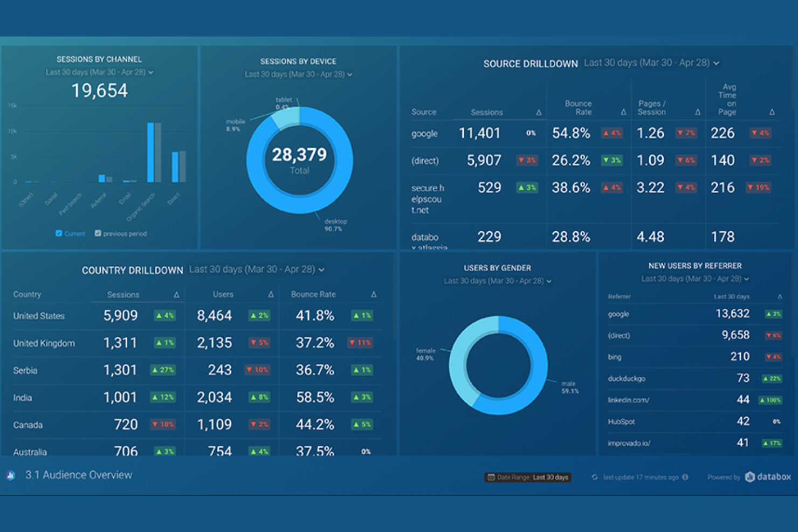This screenshot has width=798, height=532.
Task: Click the Referral bar in the channel chart
Action: pos(101,178)
